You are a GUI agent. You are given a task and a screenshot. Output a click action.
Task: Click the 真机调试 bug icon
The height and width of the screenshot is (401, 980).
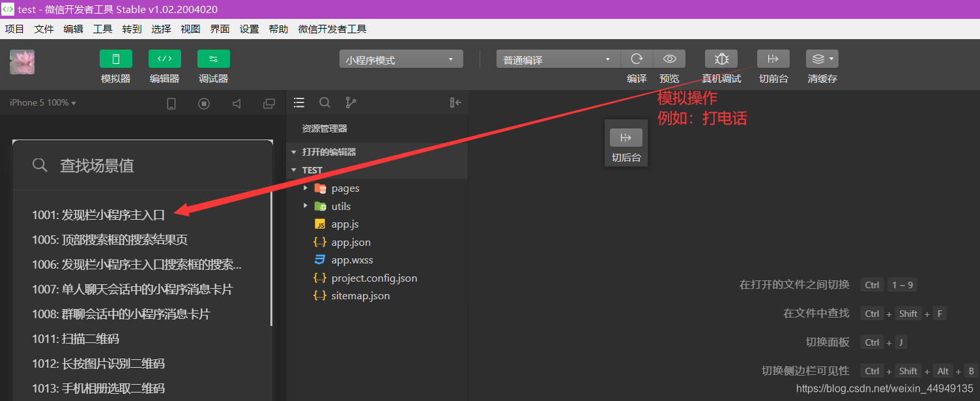pyautogui.click(x=721, y=59)
